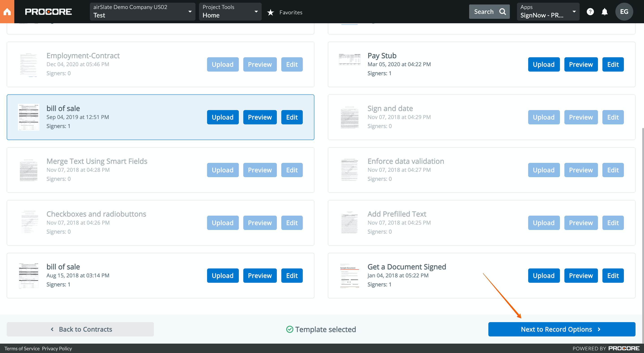644x353 pixels.
Task: Click Next to Record Options button
Action: click(561, 329)
